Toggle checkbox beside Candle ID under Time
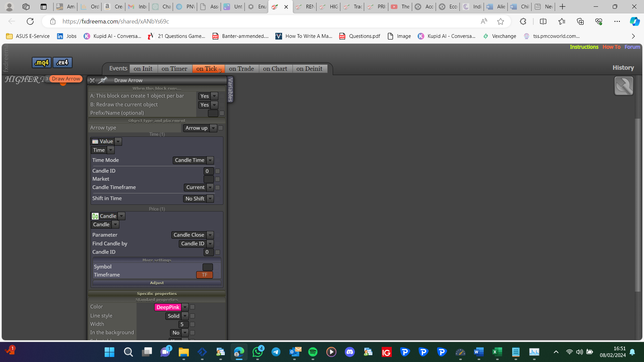This screenshot has width=644, height=362. (217, 171)
